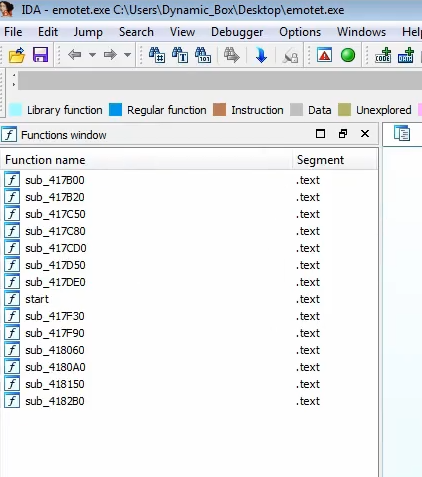Click the Library function cyan color swatch
The height and width of the screenshot is (477, 422).
click(16, 110)
